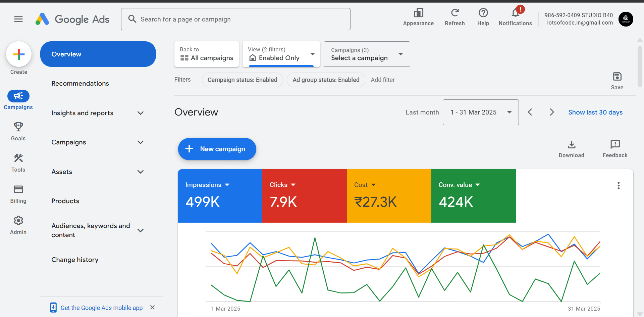Click the New campaign button

coord(217,149)
